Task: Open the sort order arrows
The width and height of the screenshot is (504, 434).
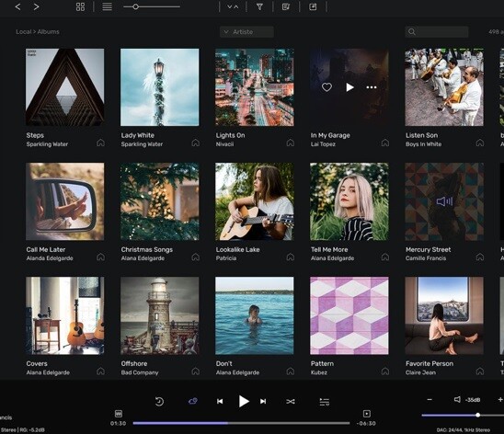Action: [233, 6]
